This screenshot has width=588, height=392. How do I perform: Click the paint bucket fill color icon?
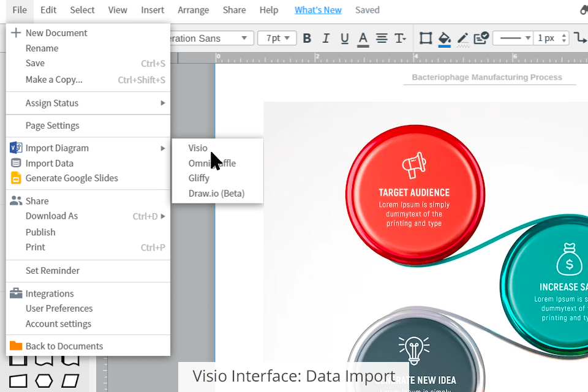[x=445, y=39]
